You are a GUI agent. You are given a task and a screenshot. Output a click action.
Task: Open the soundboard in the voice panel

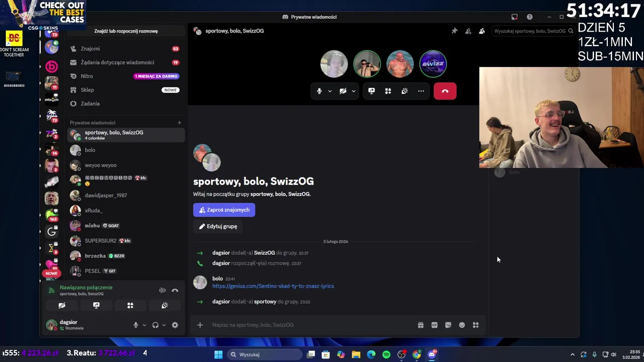(x=165, y=305)
